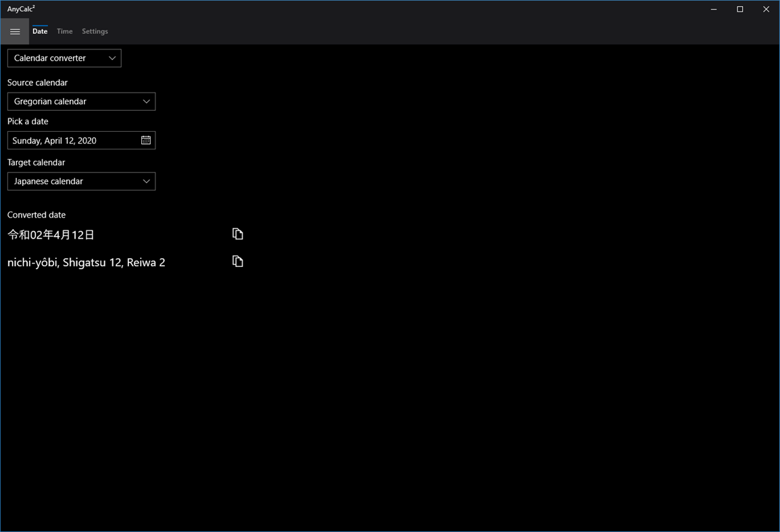Open the Settings tab
This screenshot has height=532, width=780.
point(95,31)
